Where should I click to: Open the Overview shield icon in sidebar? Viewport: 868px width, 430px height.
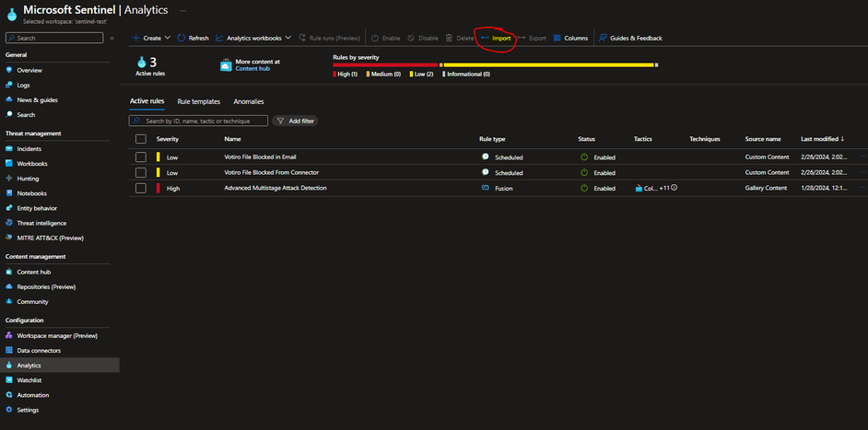click(9, 70)
